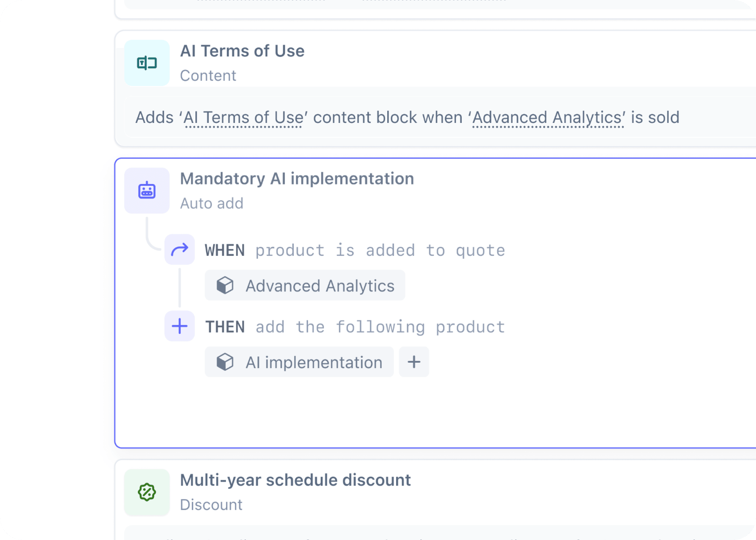756x540 pixels.
Task: Click the plus button beside AI implementation
Action: [414, 362]
